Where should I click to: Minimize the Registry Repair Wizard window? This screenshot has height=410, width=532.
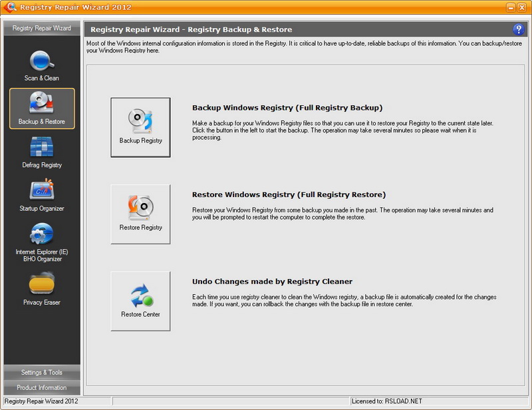click(x=511, y=7)
